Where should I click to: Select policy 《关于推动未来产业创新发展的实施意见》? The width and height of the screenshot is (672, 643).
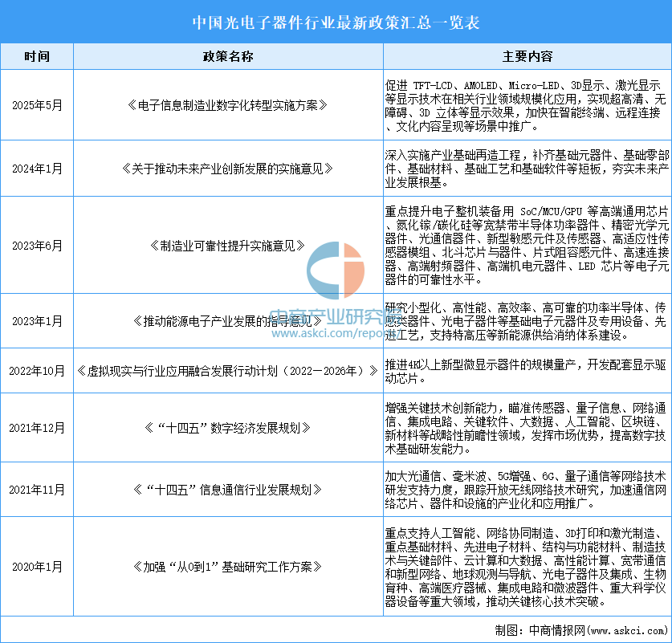tap(228, 169)
